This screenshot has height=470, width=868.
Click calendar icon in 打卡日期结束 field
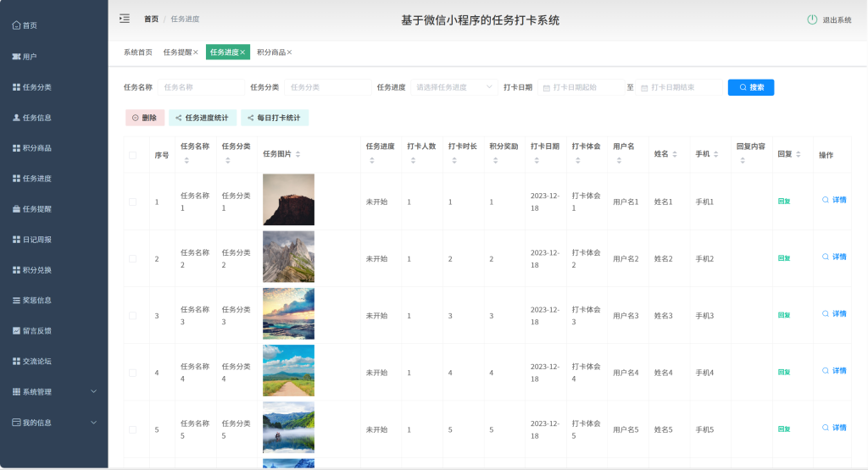click(644, 88)
